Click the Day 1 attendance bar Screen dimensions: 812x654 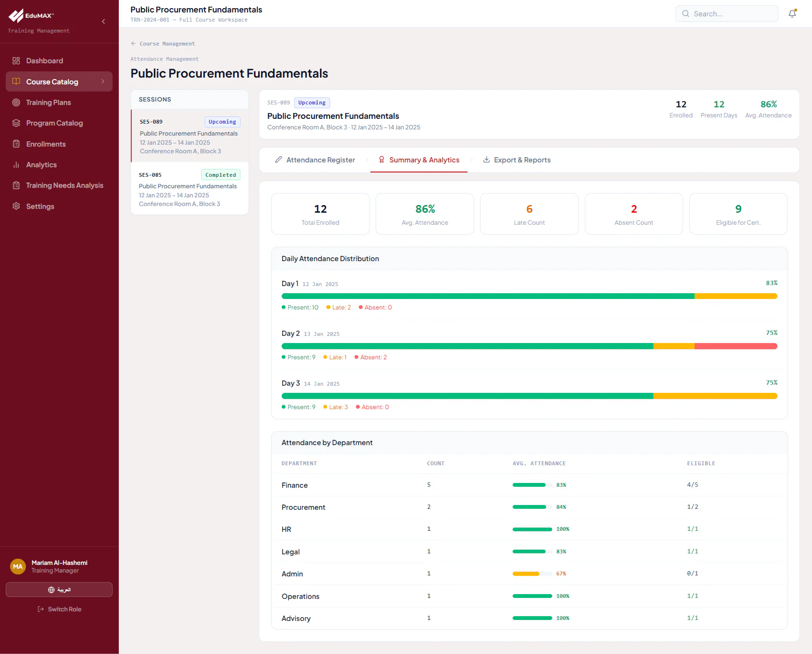pos(529,296)
